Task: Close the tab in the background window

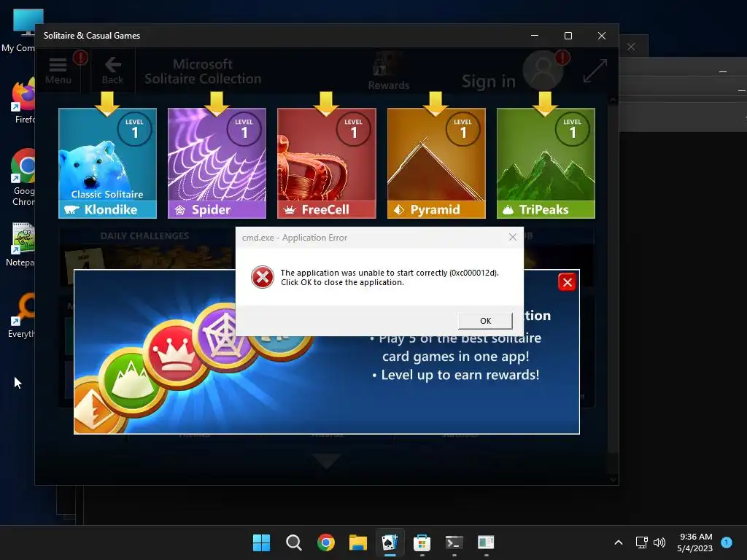Action: pyautogui.click(x=631, y=47)
